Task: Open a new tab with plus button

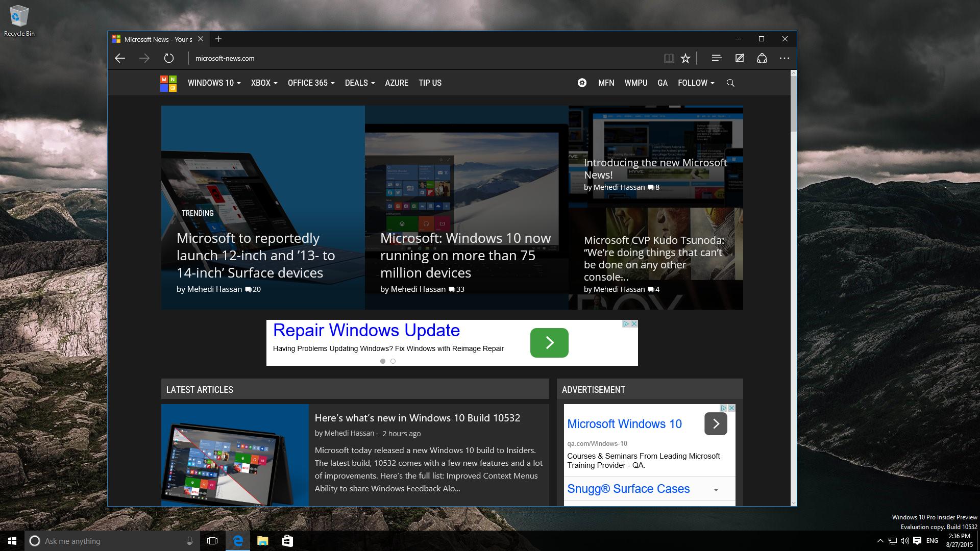Action: [x=218, y=39]
